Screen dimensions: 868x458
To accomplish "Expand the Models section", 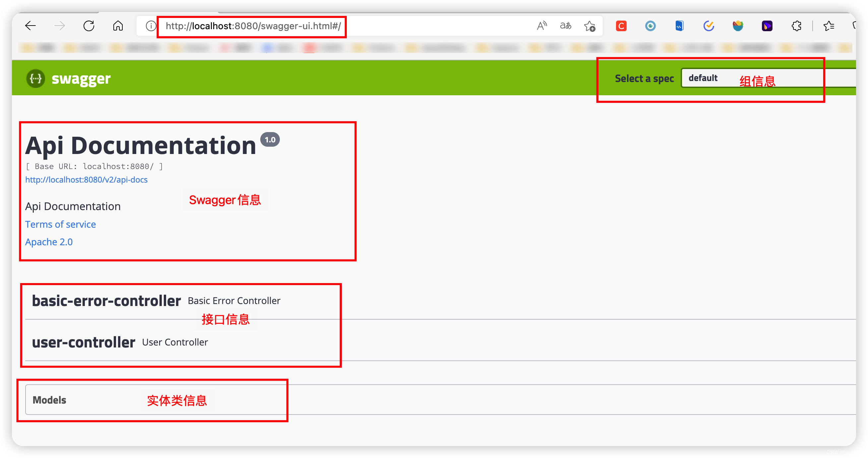I will (440, 400).
